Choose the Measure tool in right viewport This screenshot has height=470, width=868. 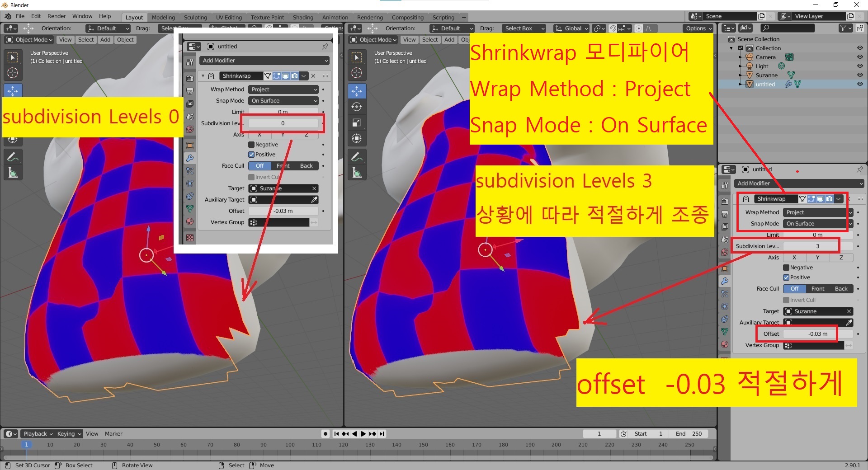pos(357,173)
